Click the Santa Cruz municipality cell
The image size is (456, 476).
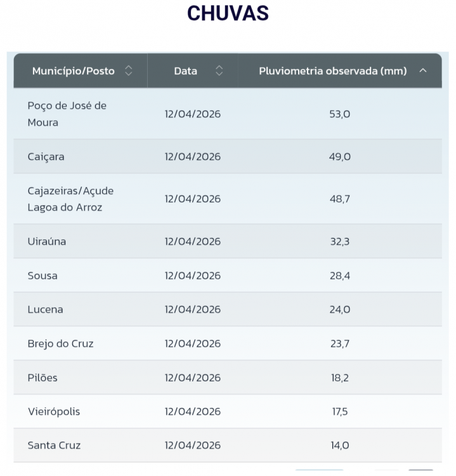(54, 446)
